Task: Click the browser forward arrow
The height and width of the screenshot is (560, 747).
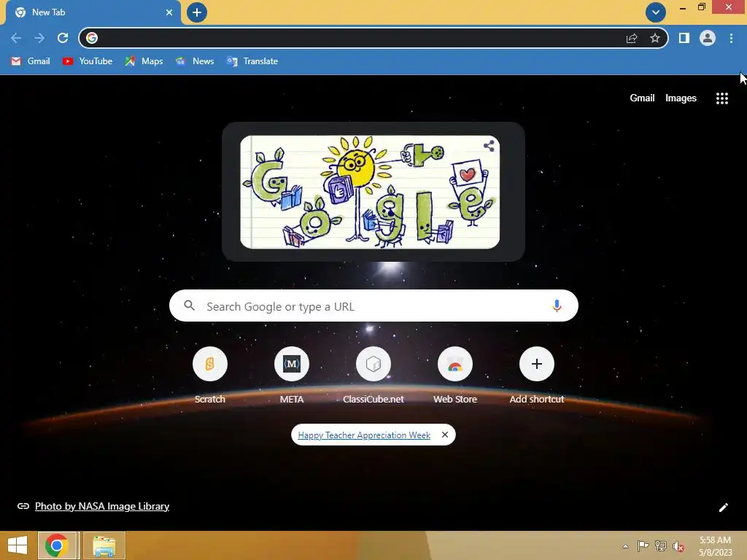Action: [39, 38]
